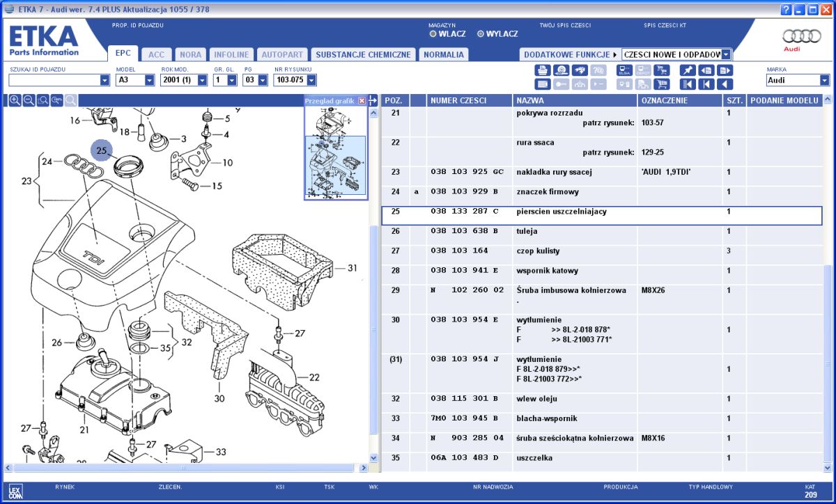Open the NR RYSUNKU dropdown showing 103-075

click(310, 80)
